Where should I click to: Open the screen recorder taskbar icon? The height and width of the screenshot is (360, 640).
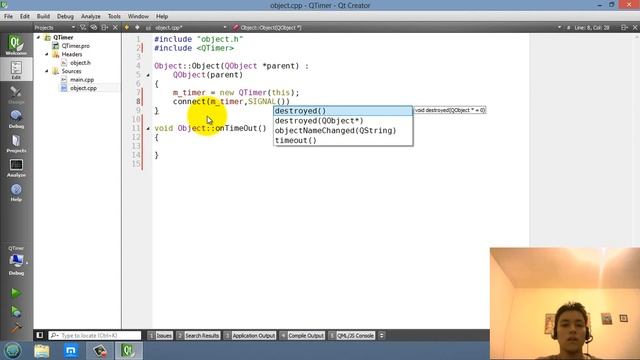point(100,351)
